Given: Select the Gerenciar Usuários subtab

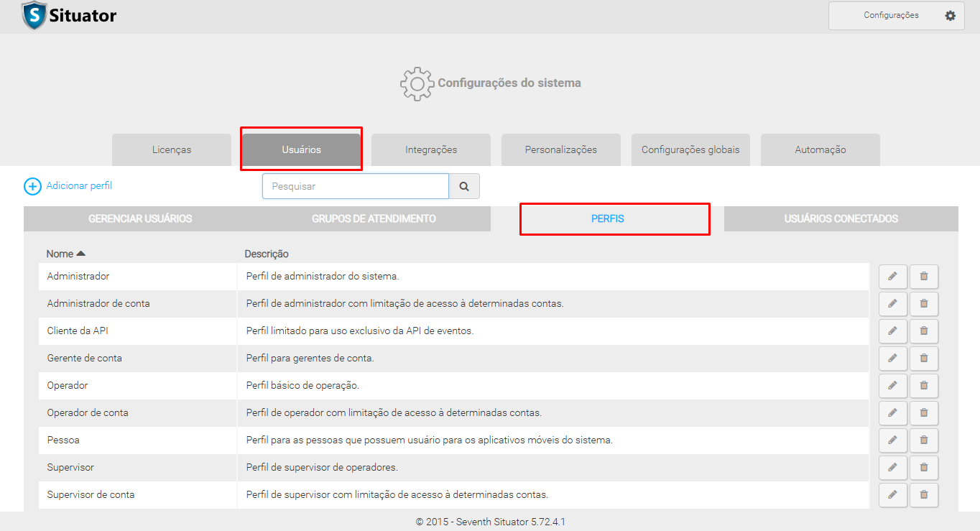Looking at the screenshot, I should click(x=140, y=219).
